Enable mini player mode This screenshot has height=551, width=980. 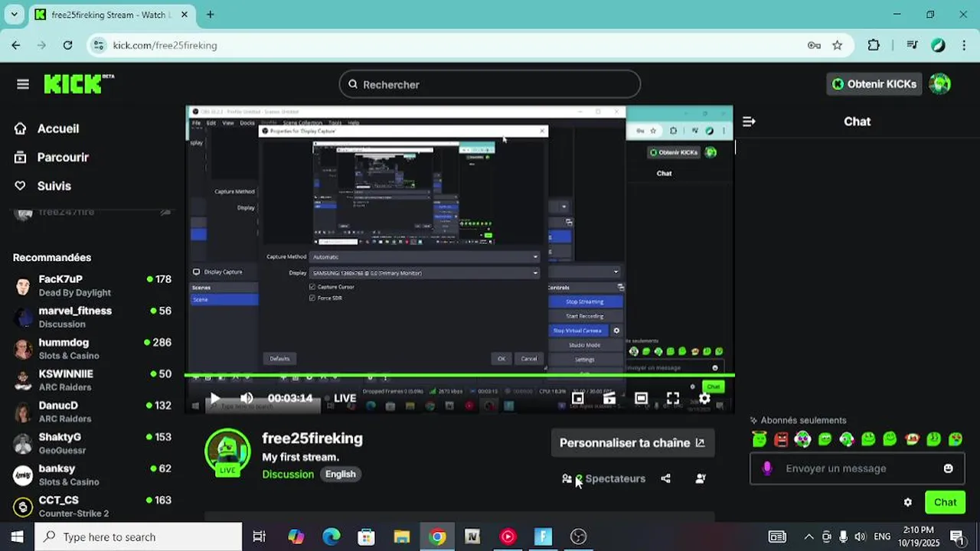(578, 398)
